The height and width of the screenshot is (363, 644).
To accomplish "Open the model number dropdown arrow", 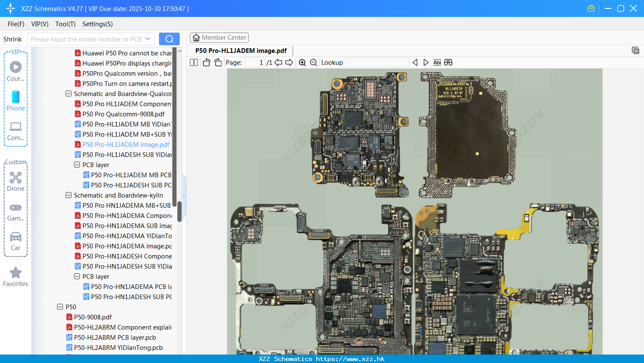I will pos(148,39).
